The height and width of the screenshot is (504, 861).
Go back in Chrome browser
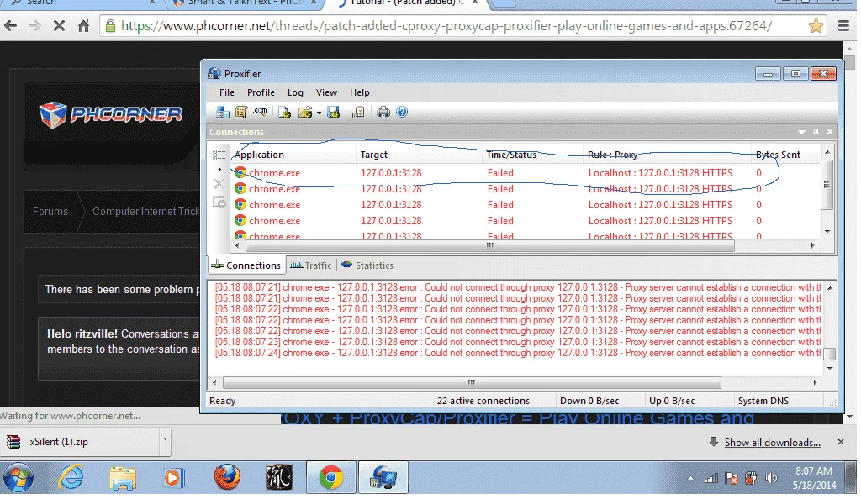(x=11, y=26)
